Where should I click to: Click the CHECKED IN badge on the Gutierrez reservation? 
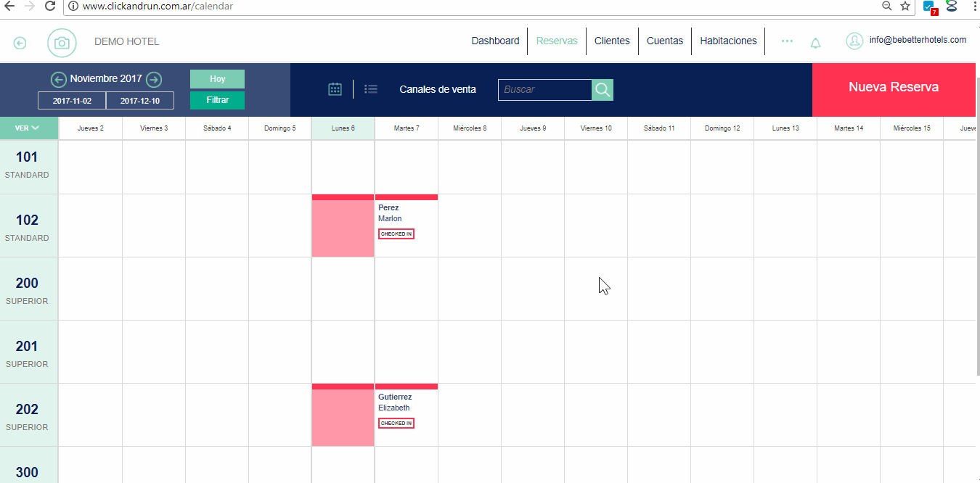coord(396,424)
